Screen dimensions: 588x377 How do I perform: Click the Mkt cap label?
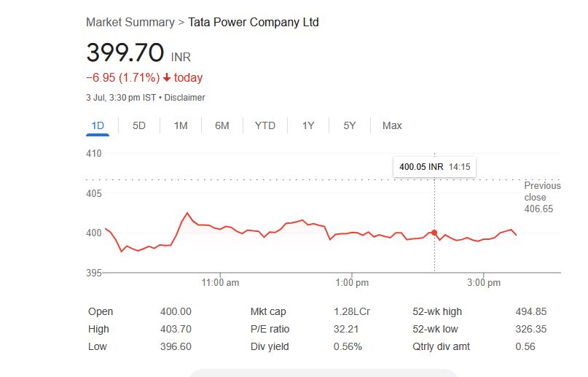tap(267, 311)
